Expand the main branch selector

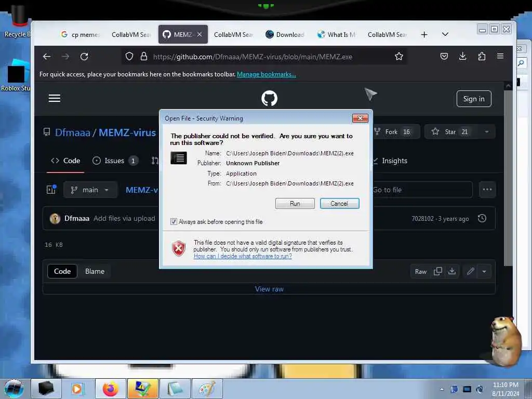(90, 190)
